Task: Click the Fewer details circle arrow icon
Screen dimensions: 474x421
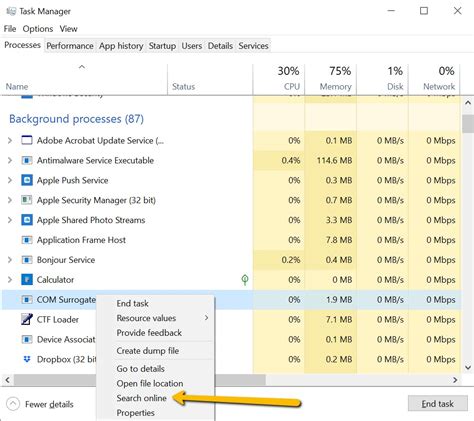Action: (13, 404)
